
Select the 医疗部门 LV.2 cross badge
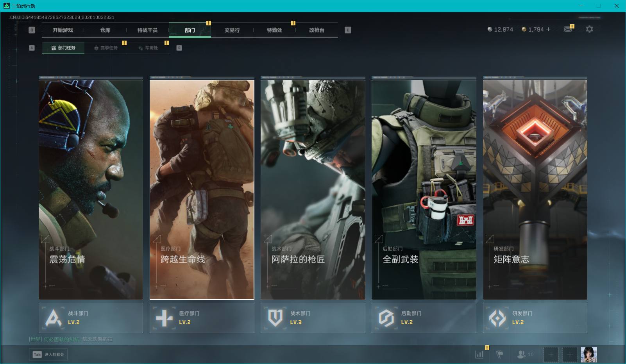pos(202,318)
